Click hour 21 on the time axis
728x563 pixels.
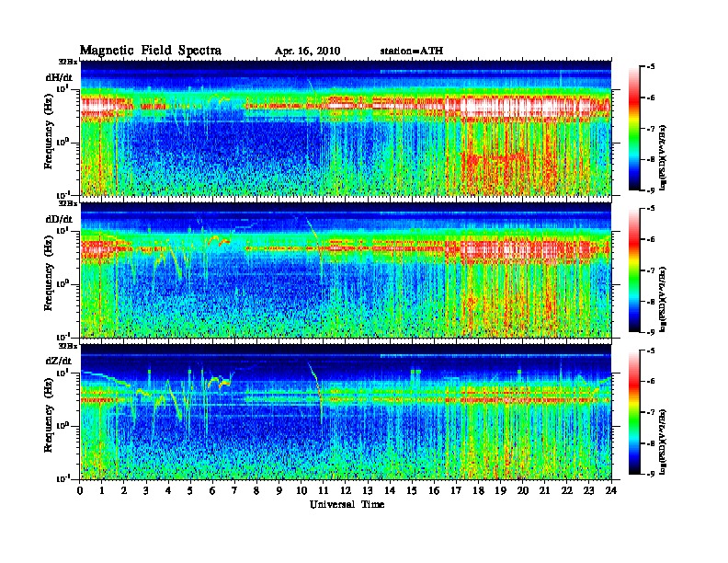544,491
